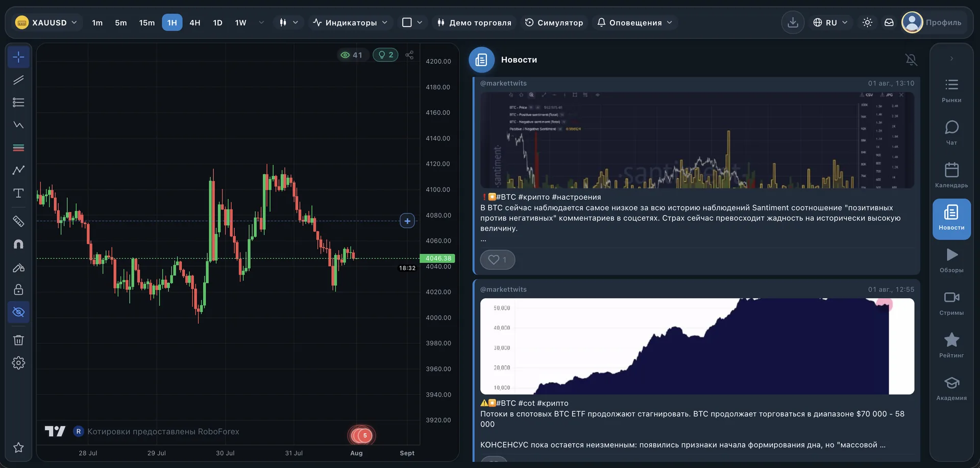Screen dimensions: 980x468
Task: Open chart settings gear
Action: point(18,363)
